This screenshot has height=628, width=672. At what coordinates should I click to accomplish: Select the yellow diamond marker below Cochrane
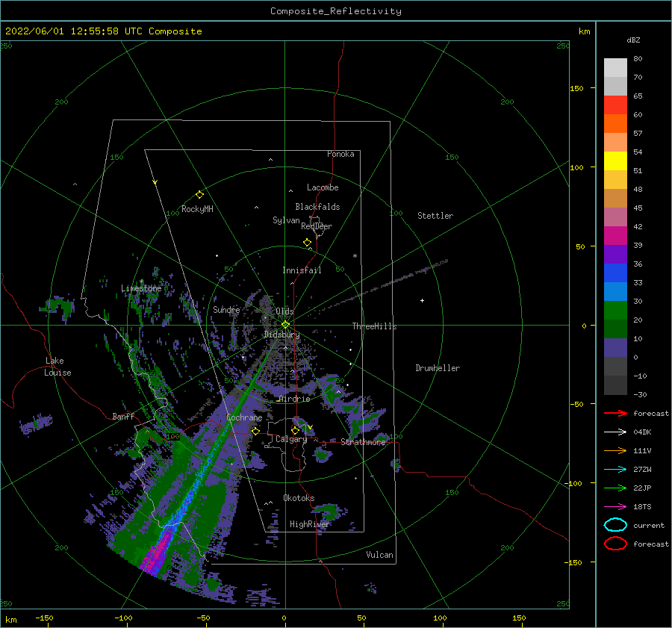tap(256, 431)
